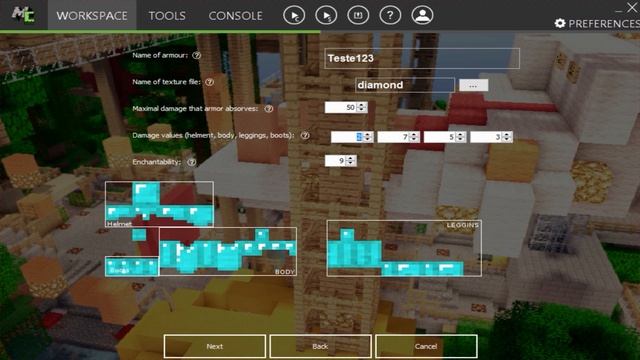Click the leggings damage value field showing 5
The width and height of the screenshot is (640, 360).
click(x=440, y=137)
